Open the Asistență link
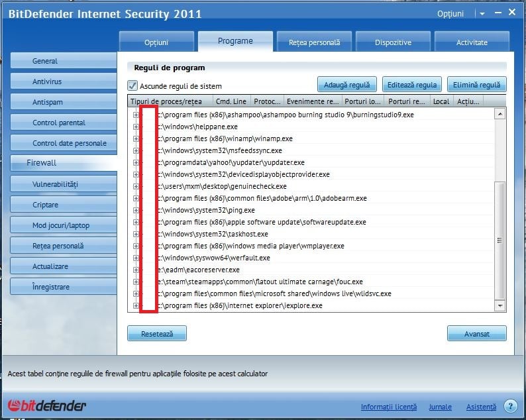Image resolution: width=526 pixels, height=420 pixels. pyautogui.click(x=481, y=407)
